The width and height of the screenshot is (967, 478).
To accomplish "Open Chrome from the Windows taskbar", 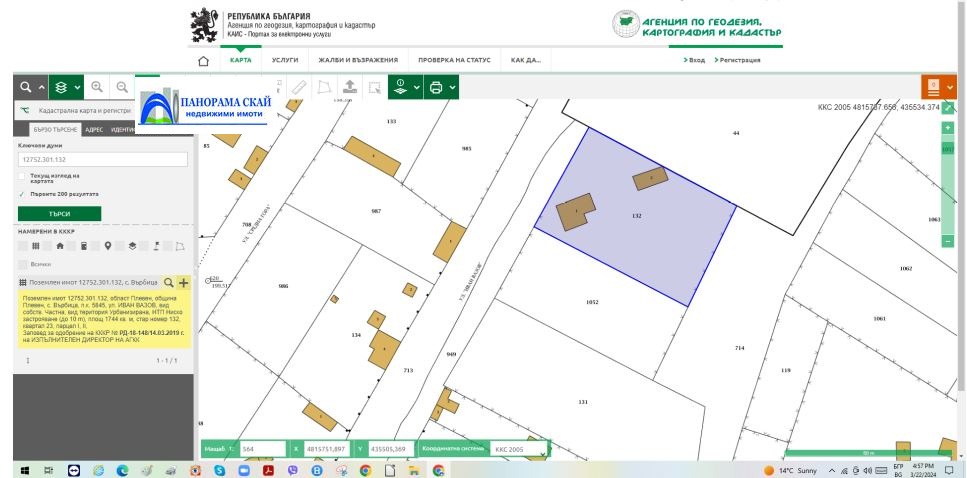I will pos(366,469).
